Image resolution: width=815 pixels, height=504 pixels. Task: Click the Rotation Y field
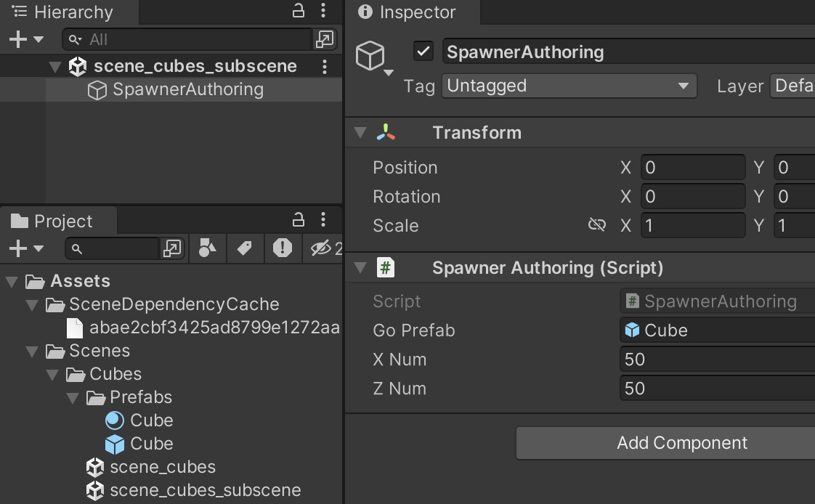794,196
